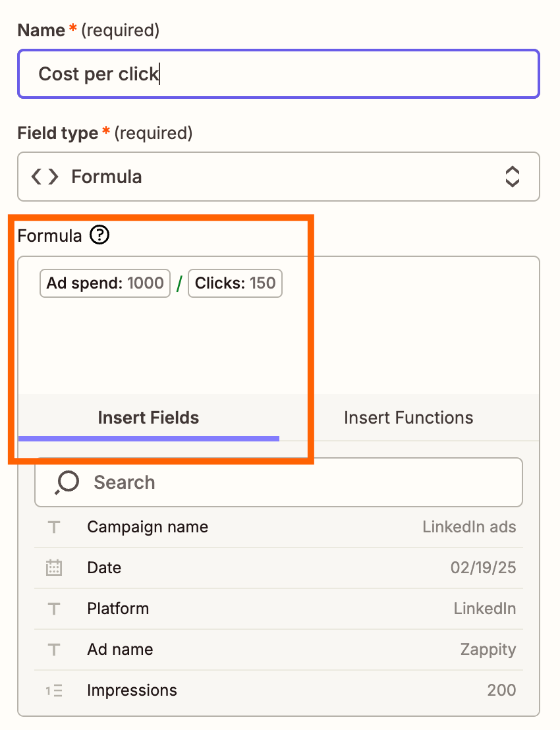Switch to the Insert Functions tab
560x730 pixels.
click(x=408, y=418)
